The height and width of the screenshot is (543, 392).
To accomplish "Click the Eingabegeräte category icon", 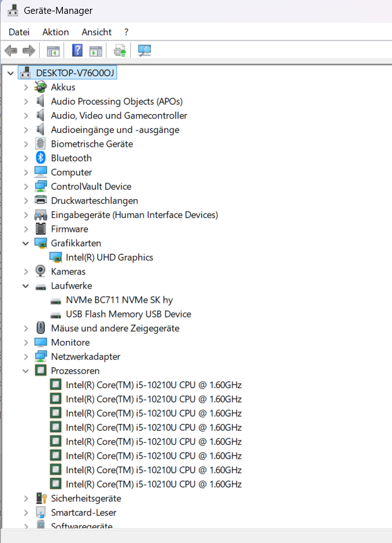I will click(40, 215).
